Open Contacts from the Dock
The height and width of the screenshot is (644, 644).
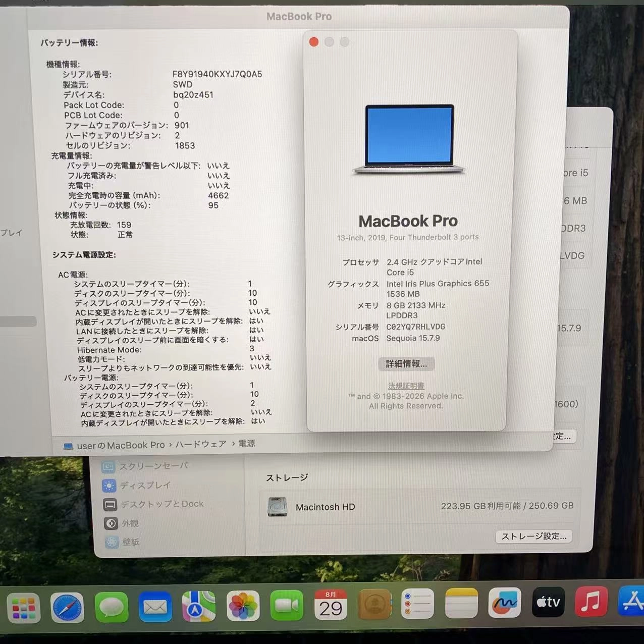coord(374,604)
